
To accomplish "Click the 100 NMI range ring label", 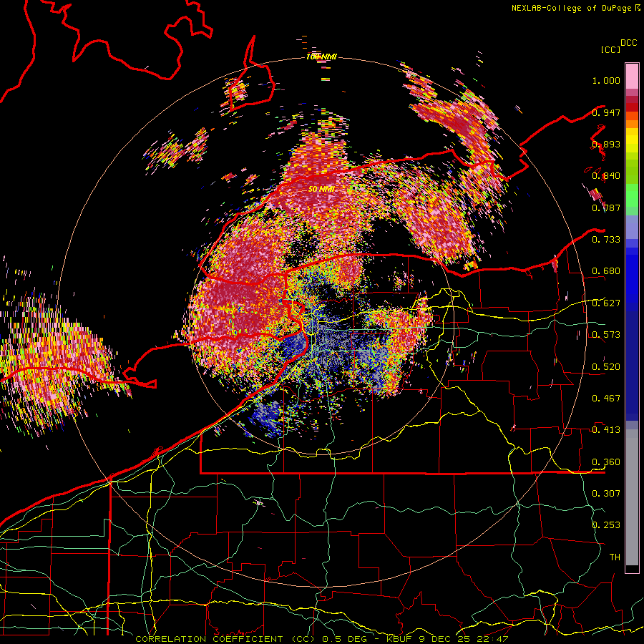I will click(x=321, y=57).
